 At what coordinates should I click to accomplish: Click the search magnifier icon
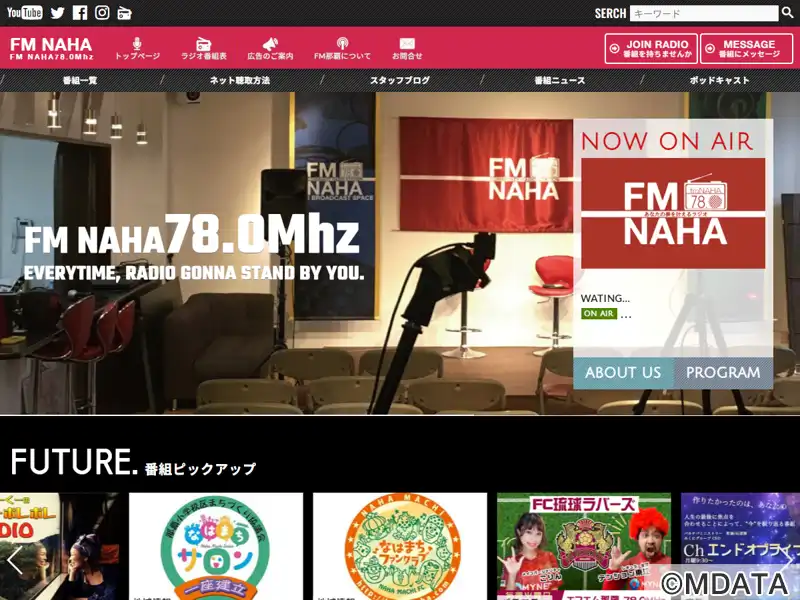click(788, 13)
